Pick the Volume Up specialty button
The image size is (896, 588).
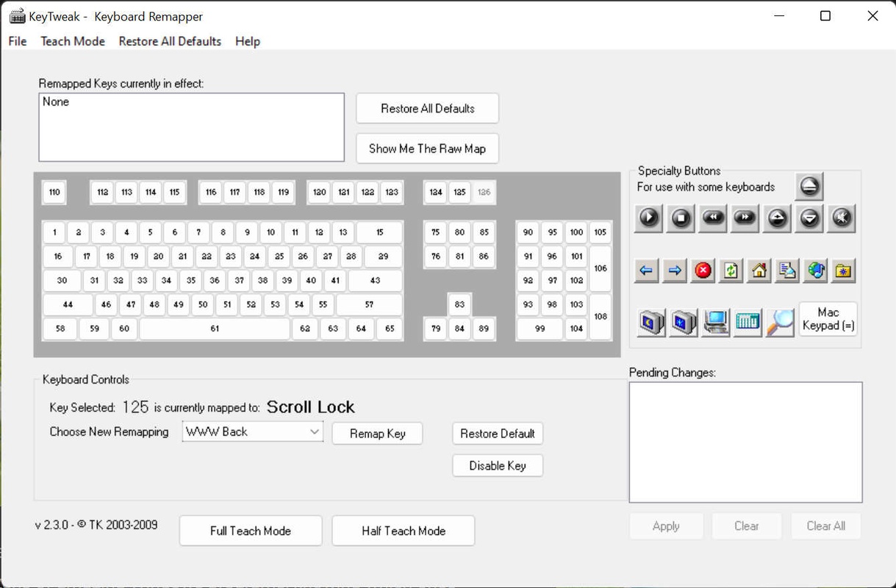tap(778, 218)
